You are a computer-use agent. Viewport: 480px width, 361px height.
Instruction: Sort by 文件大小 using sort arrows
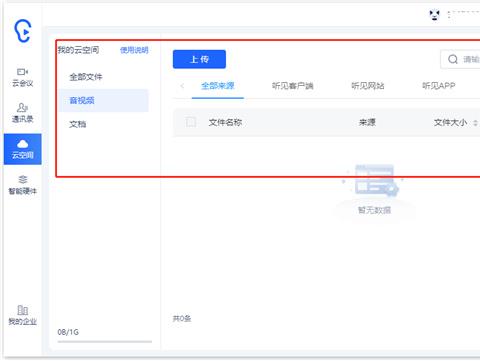tap(475, 123)
